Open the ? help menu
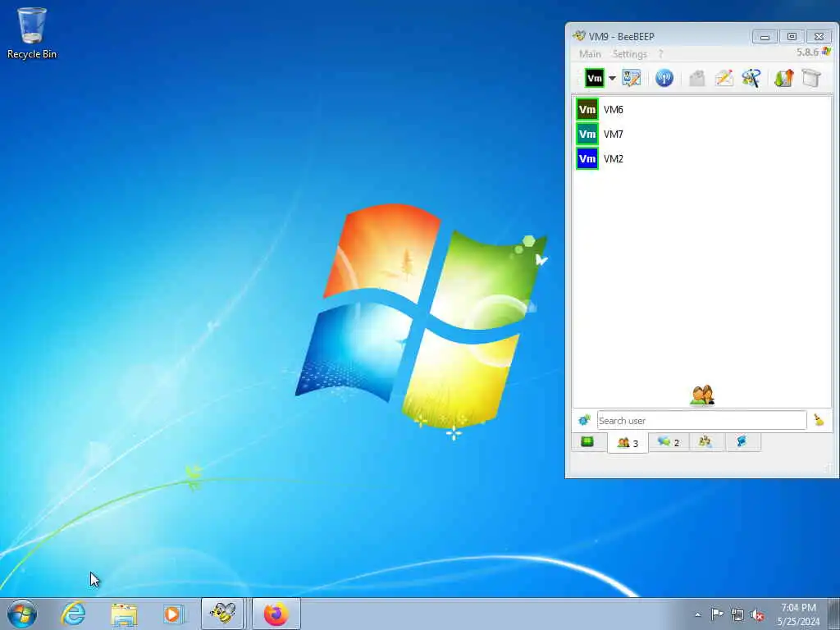Screen dimensions: 840x630 point(660,54)
